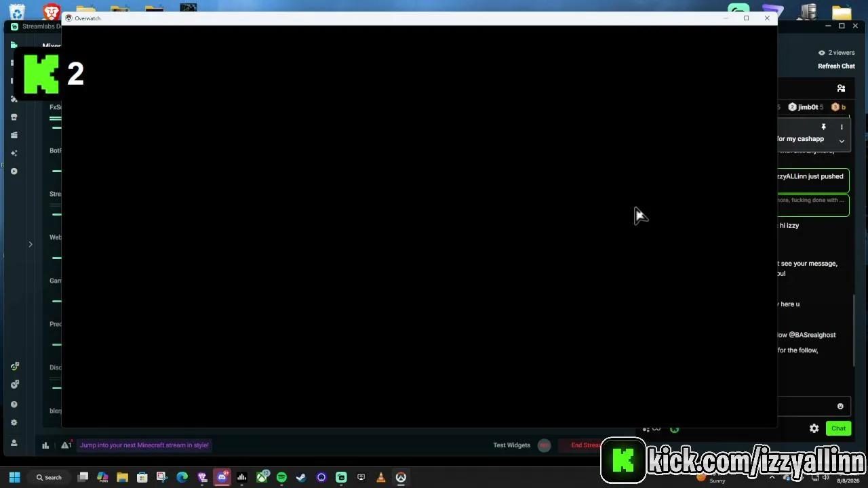Viewport: 868px width, 488px height.
Task: Open Xbox app from taskbar
Action: [262, 477]
